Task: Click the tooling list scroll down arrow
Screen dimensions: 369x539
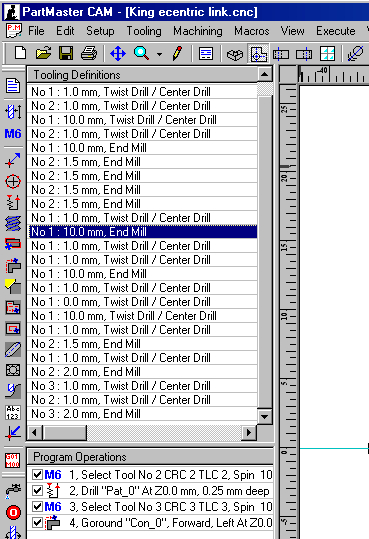Action: (x=264, y=417)
